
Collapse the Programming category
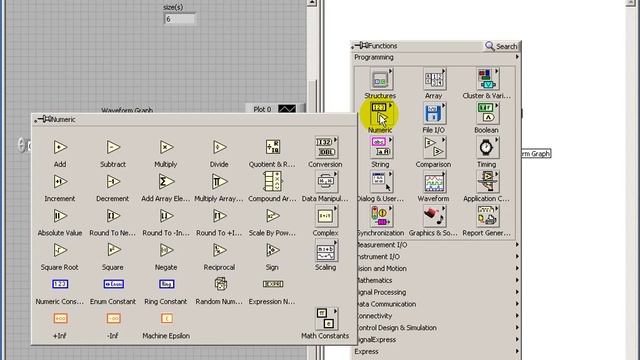point(436,58)
